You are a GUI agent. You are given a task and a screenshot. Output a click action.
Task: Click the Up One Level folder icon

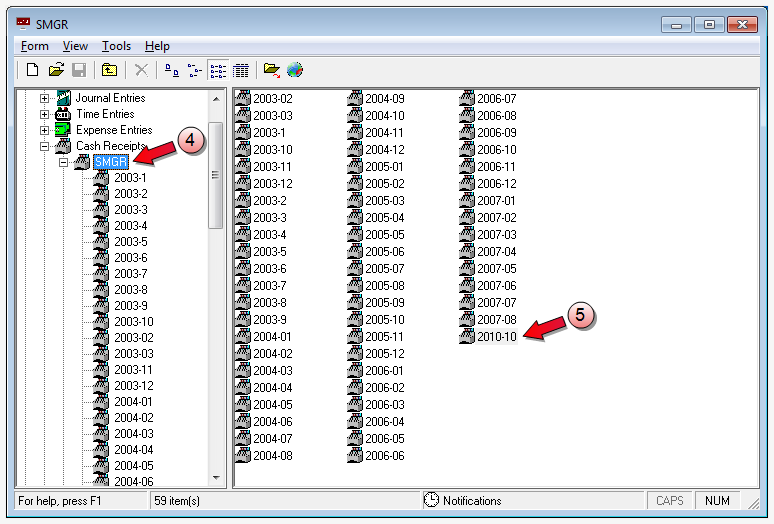tap(109, 70)
